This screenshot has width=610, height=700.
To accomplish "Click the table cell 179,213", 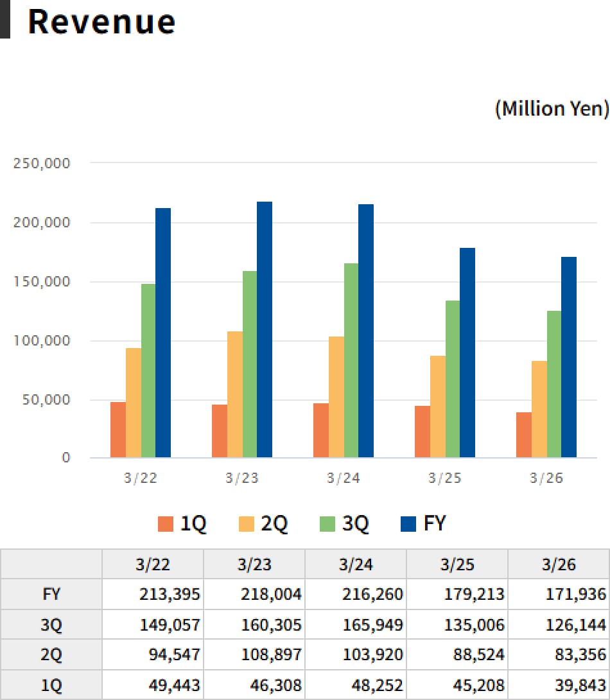I will click(457, 594).
